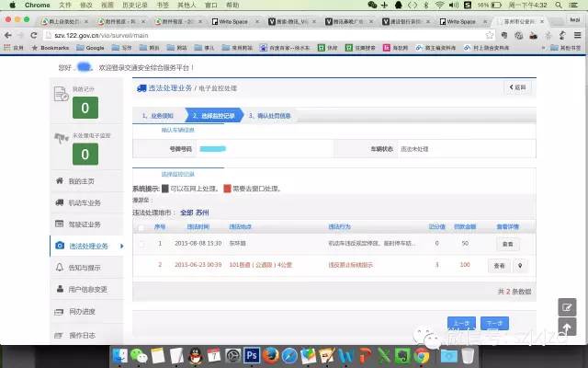588x368 pixels.
Task: Filter violations by 全部 link
Action: 187,213
